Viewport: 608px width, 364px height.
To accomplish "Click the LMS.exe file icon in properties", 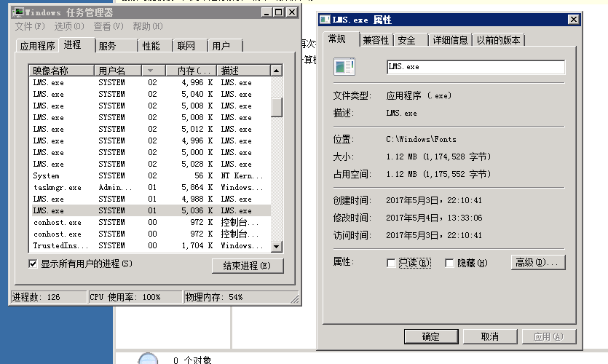I will pyautogui.click(x=344, y=67).
